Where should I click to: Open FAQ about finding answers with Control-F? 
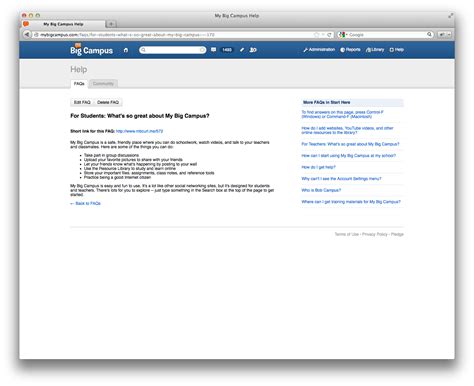pyautogui.click(x=342, y=114)
